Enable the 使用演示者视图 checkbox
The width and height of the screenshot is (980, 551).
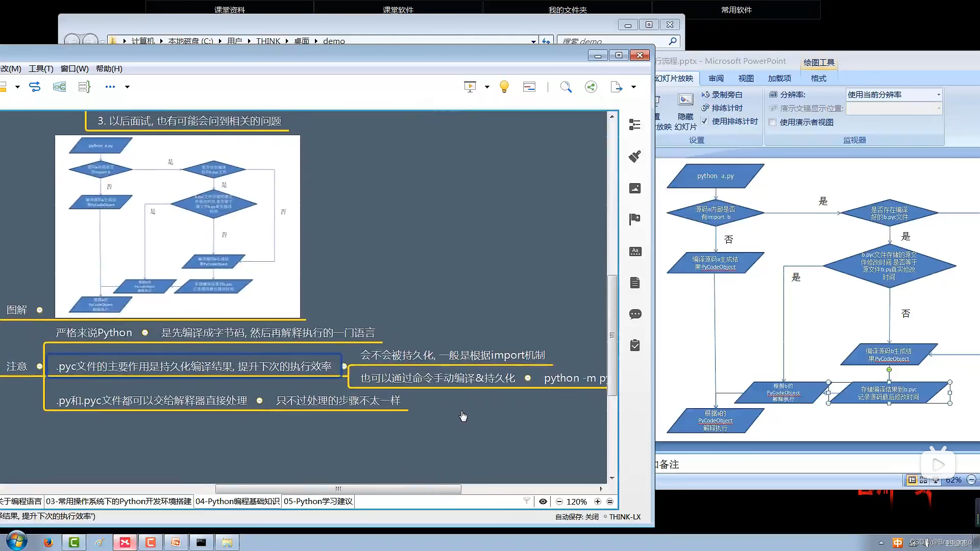pos(773,122)
